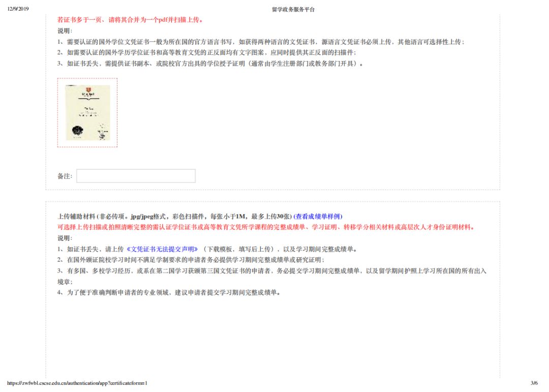
Task: Click the zwfwbl.cscse.edu.cn URL in footer
Action: click(77, 383)
